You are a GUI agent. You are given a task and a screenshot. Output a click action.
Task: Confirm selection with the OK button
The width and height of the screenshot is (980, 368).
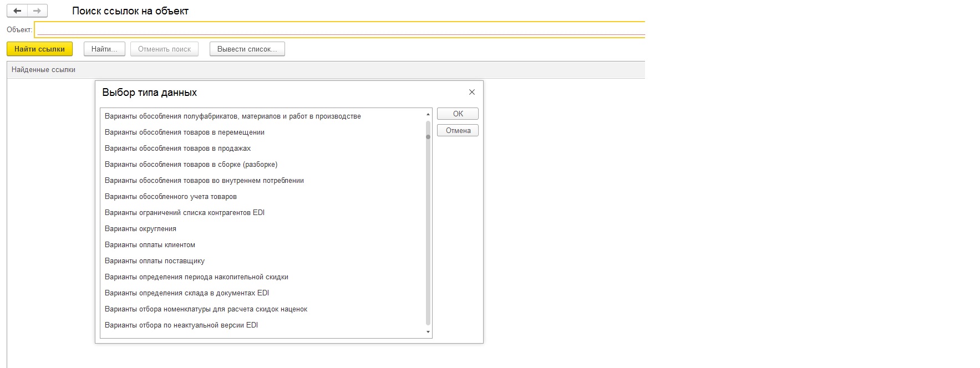(458, 114)
